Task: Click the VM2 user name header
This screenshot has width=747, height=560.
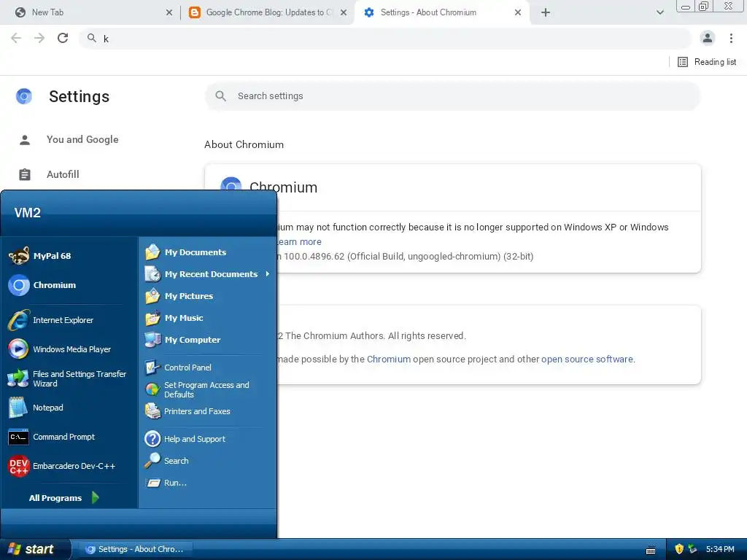Action: click(28, 212)
